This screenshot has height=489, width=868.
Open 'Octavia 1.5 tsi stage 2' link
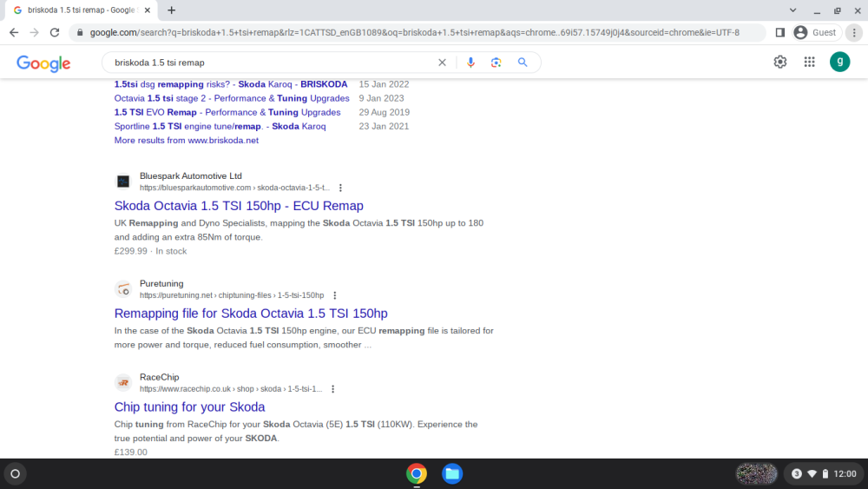232,98
